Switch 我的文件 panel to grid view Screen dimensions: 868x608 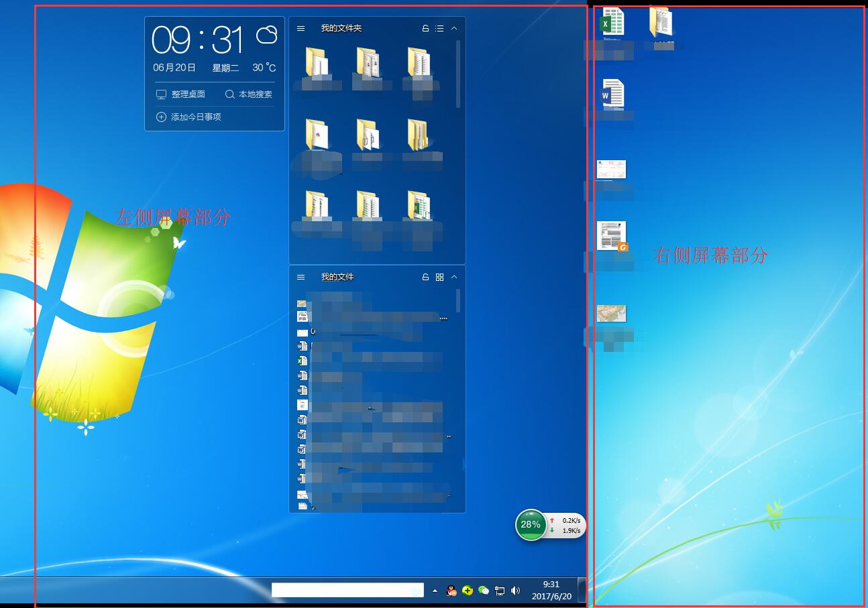point(439,277)
